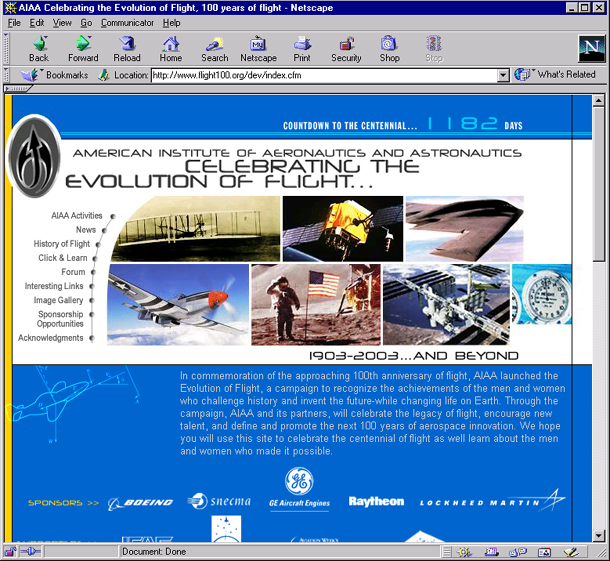Click the Boeing sponsor logo
Screen dimensions: 610x561
140,503
